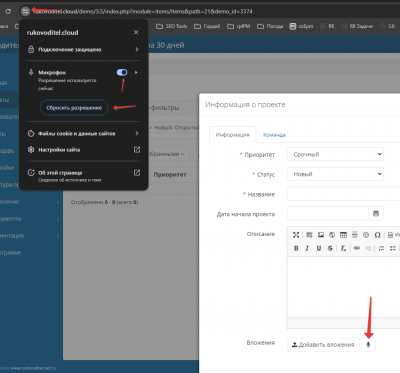Insert a table in the editor
Image resolution: width=400 pixels, height=373 pixels.
pos(343,235)
